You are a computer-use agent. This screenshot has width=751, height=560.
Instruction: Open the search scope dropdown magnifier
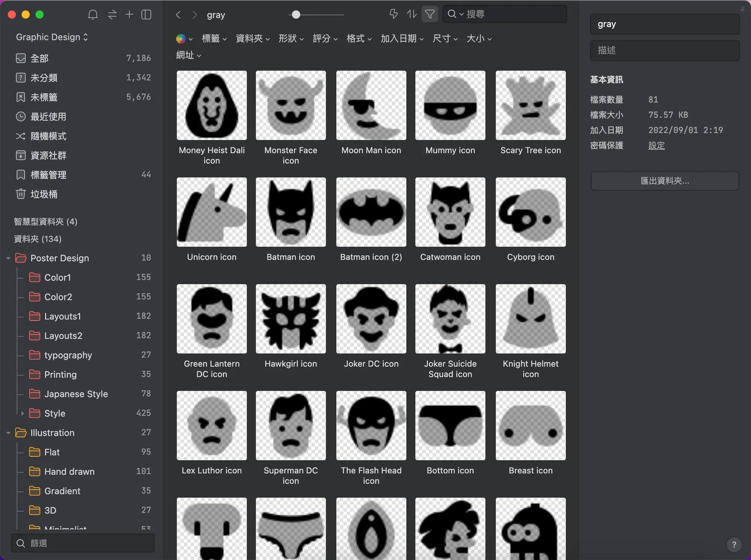[x=455, y=14]
